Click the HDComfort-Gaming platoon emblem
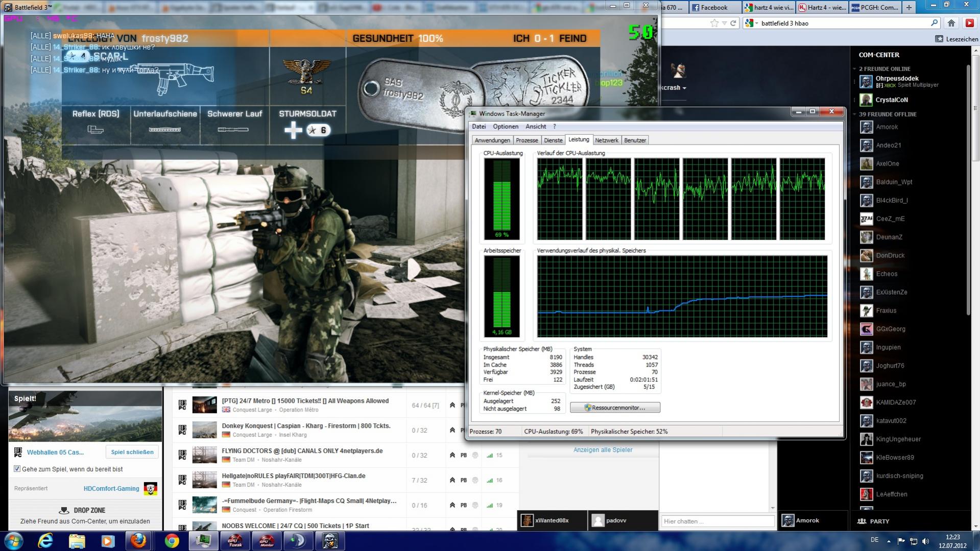Screen dimensions: 980x551 point(150,489)
